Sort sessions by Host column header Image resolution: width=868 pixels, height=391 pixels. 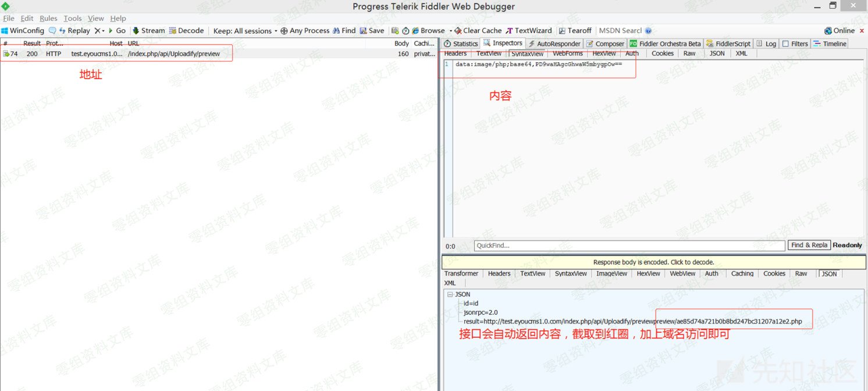[116, 44]
